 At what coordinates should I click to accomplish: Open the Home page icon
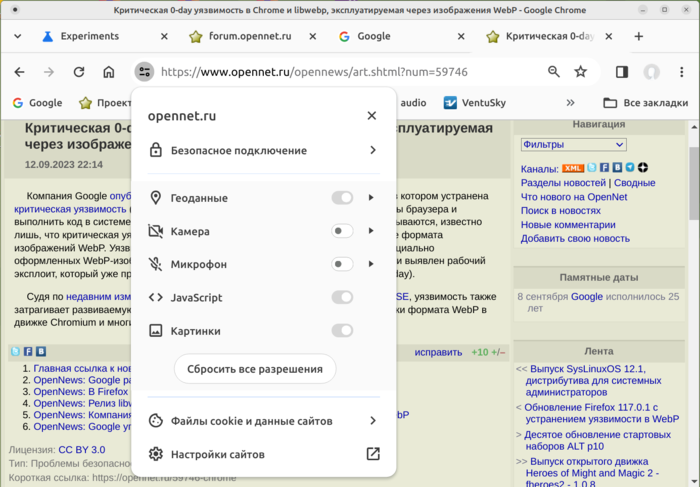pos(108,72)
